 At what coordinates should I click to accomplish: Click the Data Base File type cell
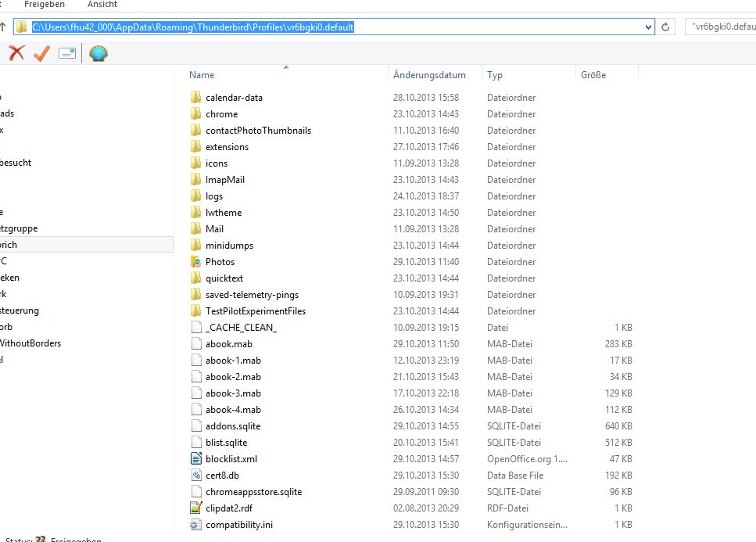click(x=515, y=475)
